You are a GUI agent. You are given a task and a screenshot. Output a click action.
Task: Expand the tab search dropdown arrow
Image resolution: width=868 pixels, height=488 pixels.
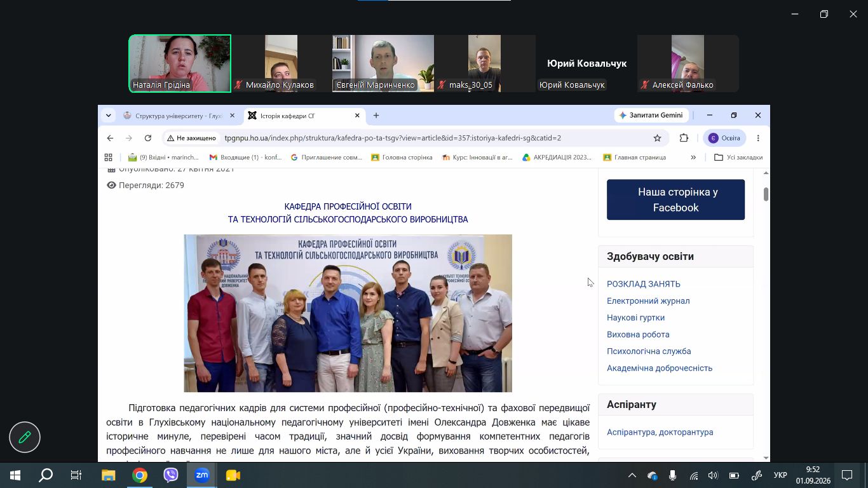[x=109, y=116]
